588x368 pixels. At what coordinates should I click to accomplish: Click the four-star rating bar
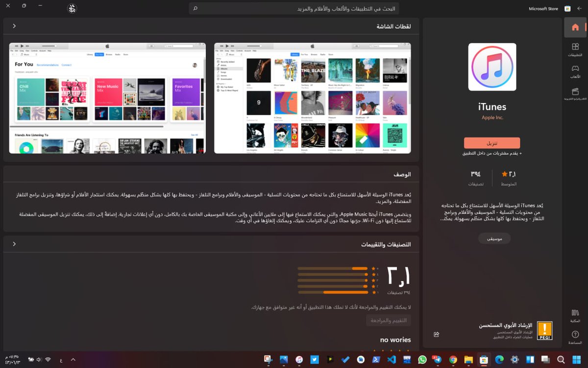click(x=332, y=274)
